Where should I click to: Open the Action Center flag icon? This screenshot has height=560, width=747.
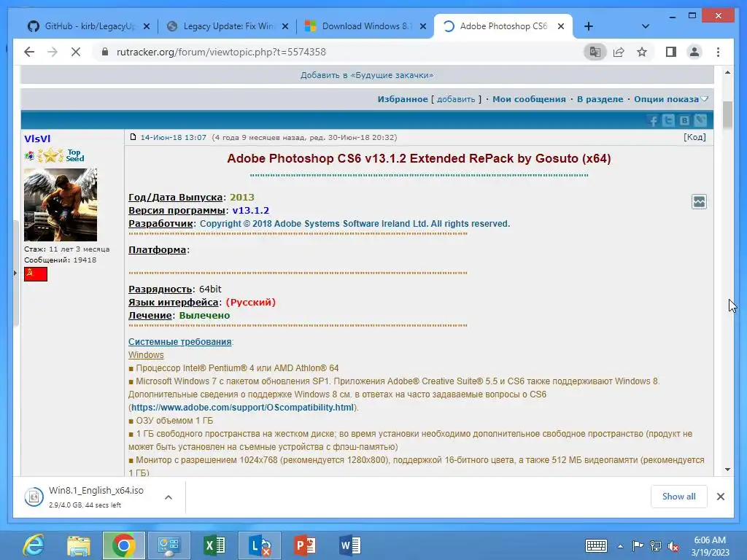(x=638, y=545)
